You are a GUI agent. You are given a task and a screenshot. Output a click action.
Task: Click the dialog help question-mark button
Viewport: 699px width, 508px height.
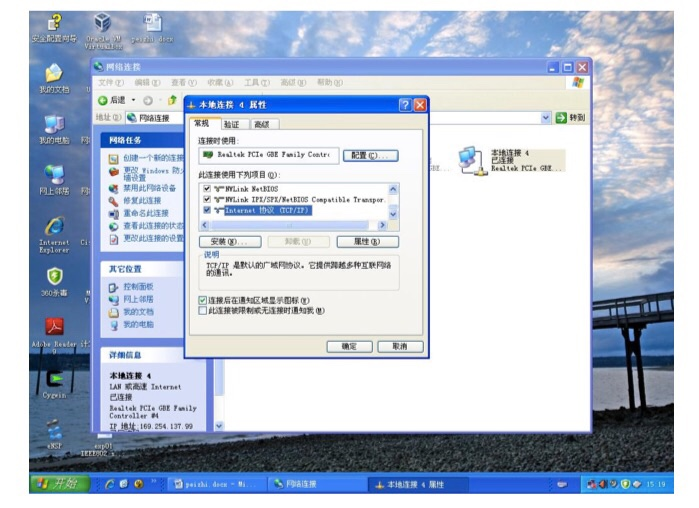pyautogui.click(x=405, y=105)
